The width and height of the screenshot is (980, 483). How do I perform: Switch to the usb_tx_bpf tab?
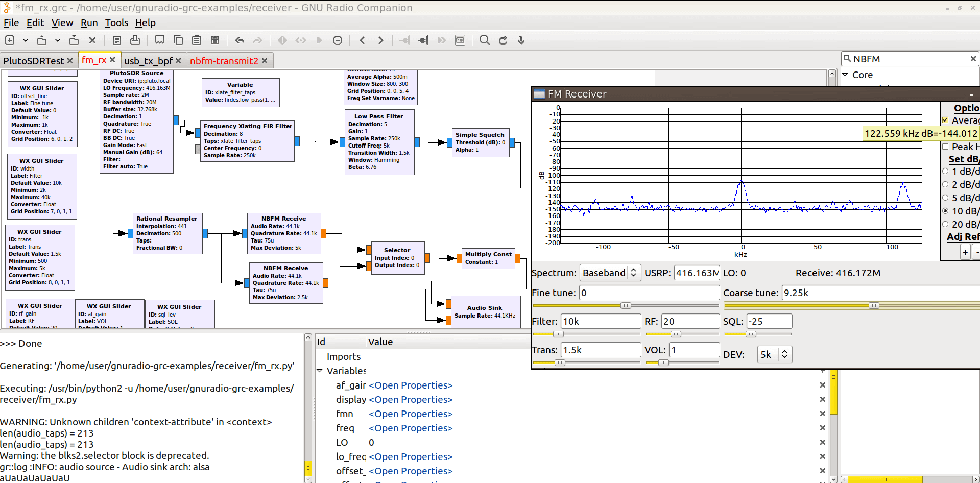pos(148,61)
